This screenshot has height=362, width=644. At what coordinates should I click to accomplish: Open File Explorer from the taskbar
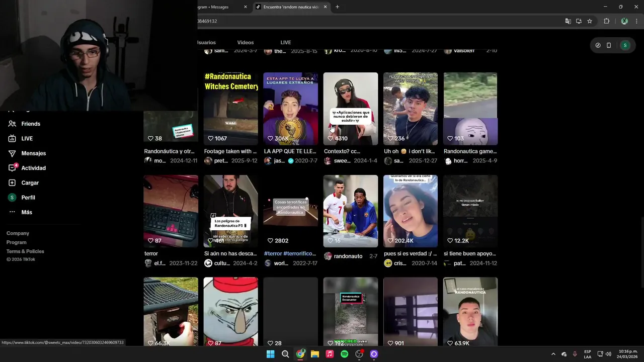[314, 354]
